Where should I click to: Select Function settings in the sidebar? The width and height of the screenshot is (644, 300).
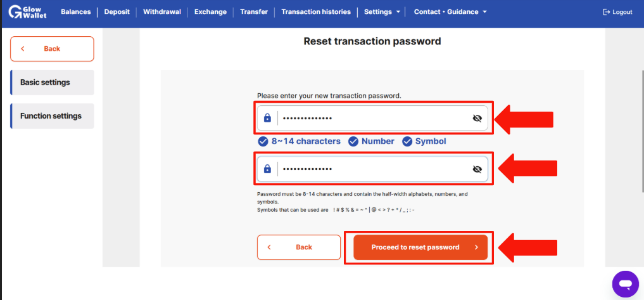click(52, 116)
